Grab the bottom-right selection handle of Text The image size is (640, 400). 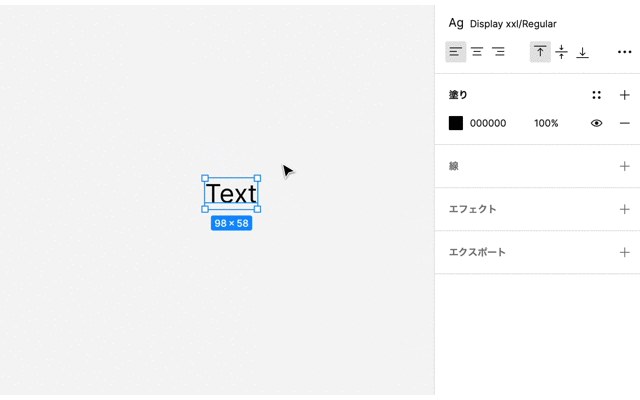(x=258, y=209)
